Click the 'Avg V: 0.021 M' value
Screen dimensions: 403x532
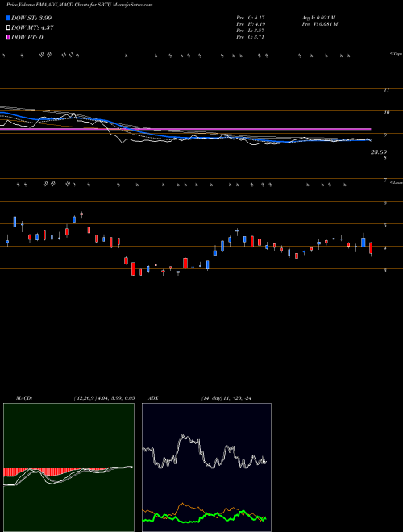pyautogui.click(x=318, y=17)
